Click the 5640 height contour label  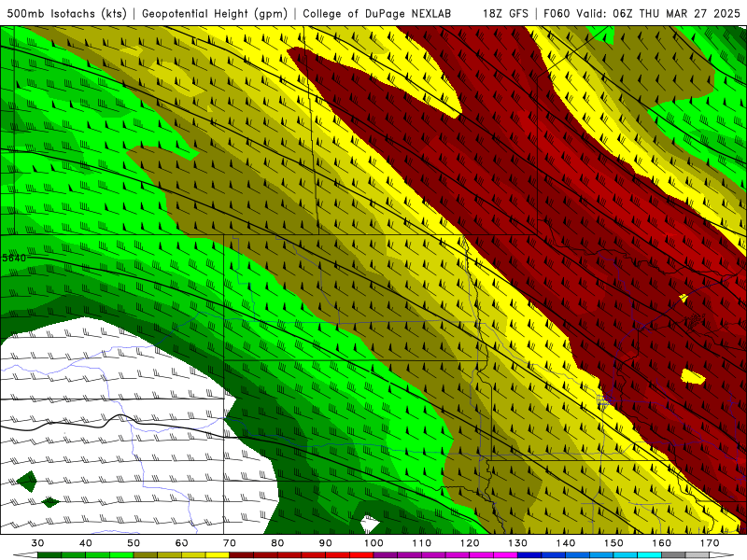(14, 259)
